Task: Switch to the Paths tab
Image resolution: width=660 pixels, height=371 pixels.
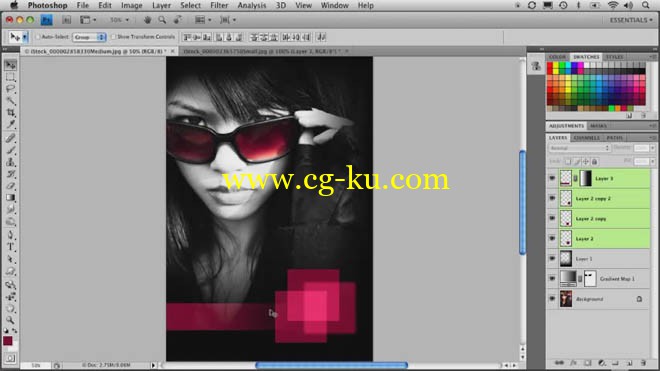Action: [615, 138]
